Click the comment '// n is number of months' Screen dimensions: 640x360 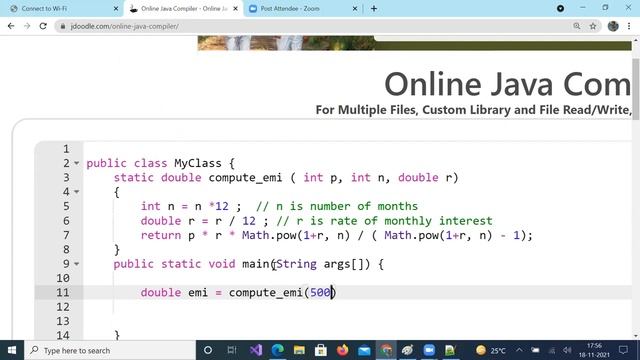[337, 206]
